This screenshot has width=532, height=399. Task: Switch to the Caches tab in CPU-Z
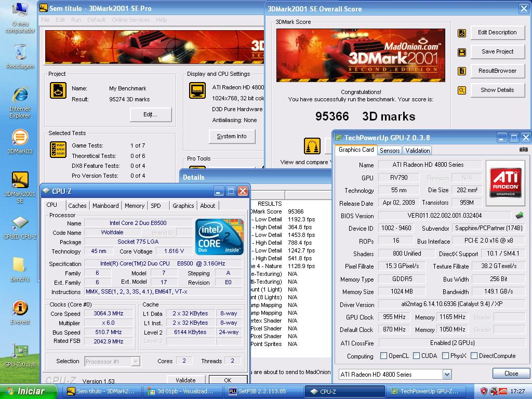point(77,206)
